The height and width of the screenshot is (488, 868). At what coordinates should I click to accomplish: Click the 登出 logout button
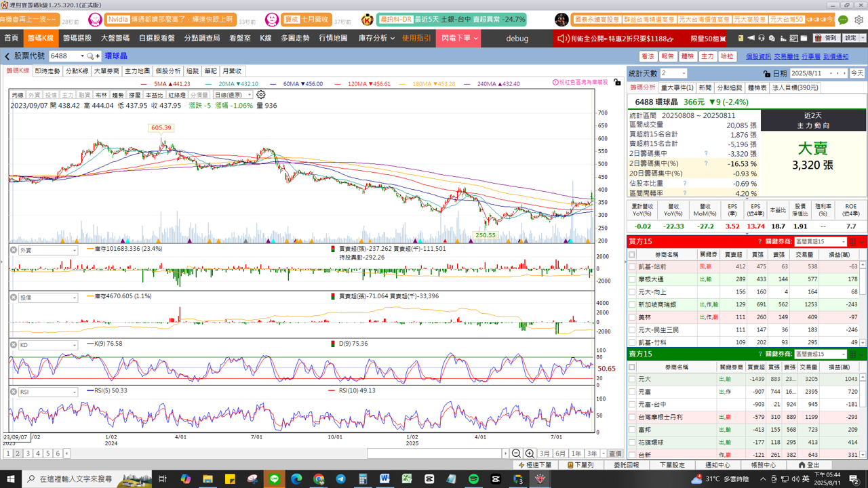tap(809, 465)
